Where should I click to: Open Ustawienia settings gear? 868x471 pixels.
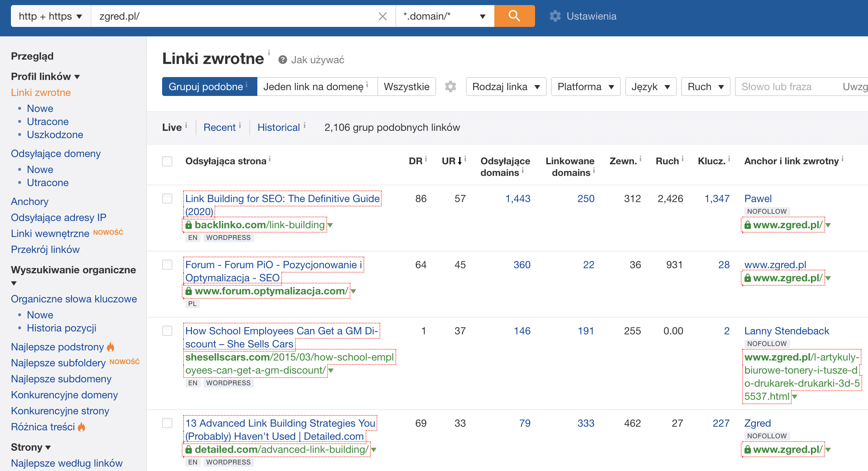click(555, 16)
